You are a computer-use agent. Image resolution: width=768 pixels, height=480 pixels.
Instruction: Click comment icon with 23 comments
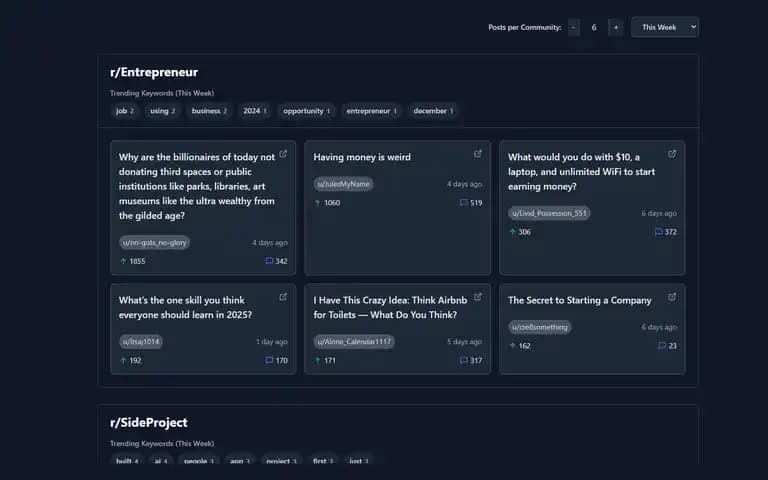tap(662, 346)
